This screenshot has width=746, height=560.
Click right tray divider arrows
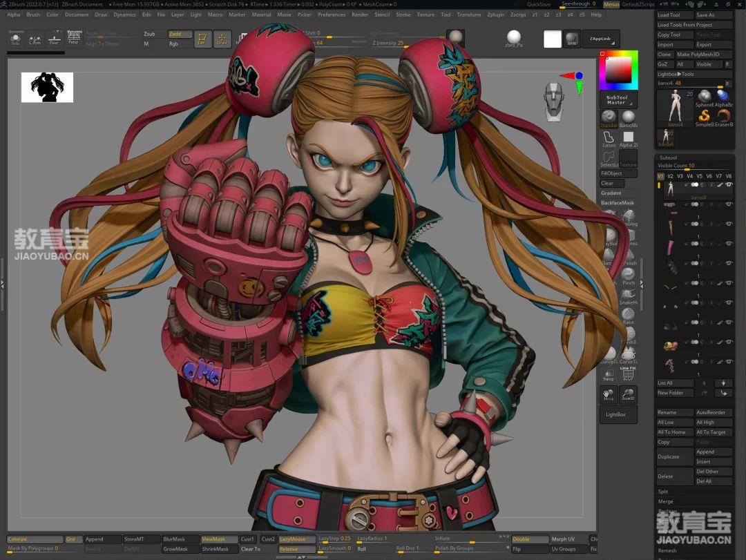pos(641,284)
